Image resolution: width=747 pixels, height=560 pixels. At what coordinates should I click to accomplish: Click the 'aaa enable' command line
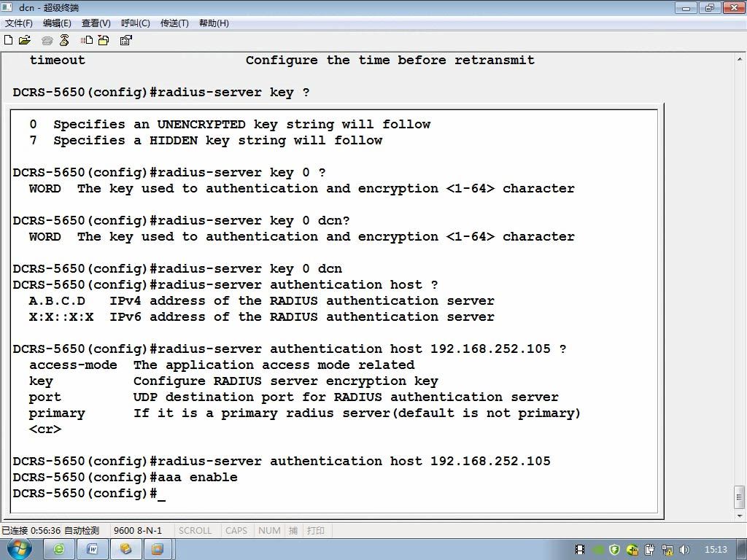tap(125, 477)
